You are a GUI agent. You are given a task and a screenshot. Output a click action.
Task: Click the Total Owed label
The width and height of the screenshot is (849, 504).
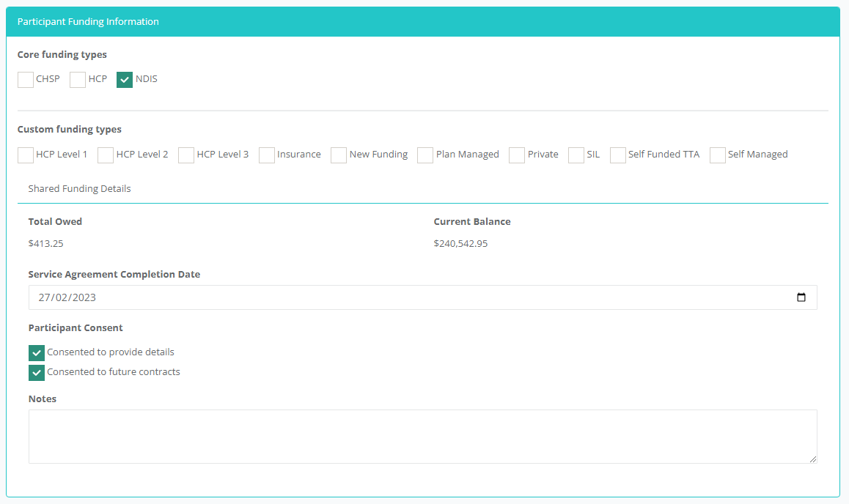tap(55, 222)
